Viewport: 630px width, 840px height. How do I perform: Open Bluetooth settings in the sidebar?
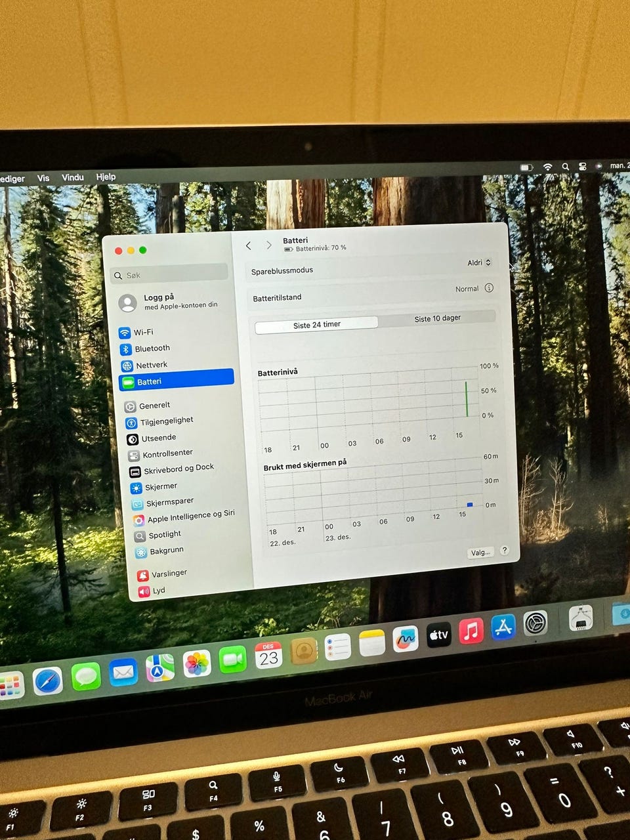pyautogui.click(x=144, y=348)
